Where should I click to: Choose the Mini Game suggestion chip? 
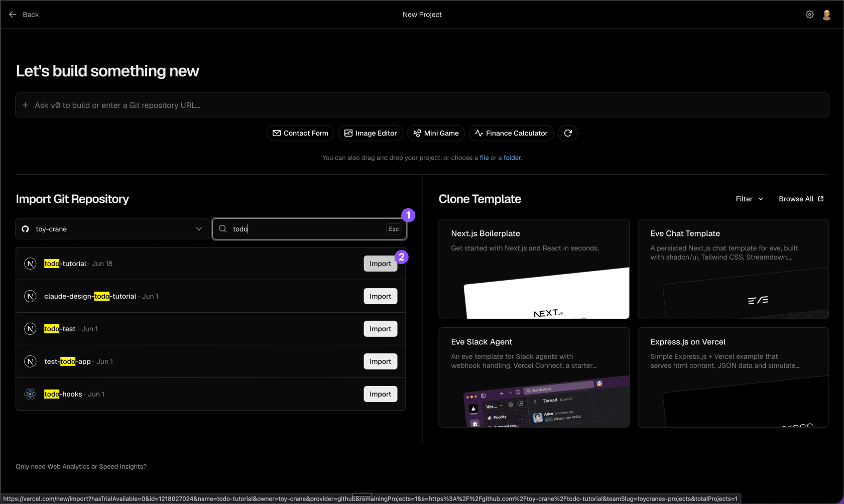tap(436, 133)
